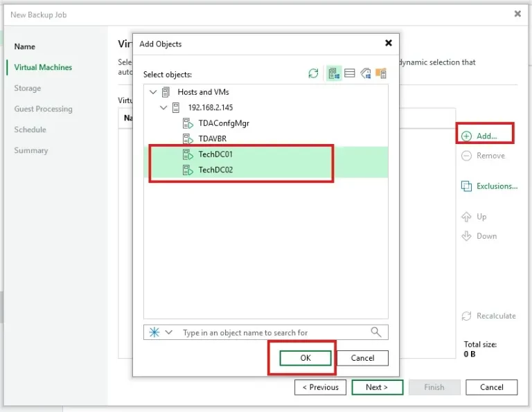The height and width of the screenshot is (412, 532).
Task: Click the Down button
Action: point(479,236)
